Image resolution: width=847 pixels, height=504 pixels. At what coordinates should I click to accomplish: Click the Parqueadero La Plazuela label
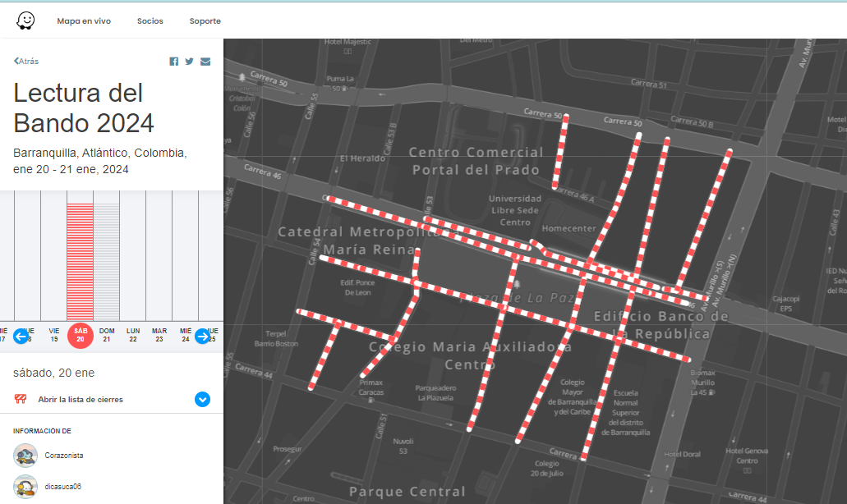pos(435,393)
